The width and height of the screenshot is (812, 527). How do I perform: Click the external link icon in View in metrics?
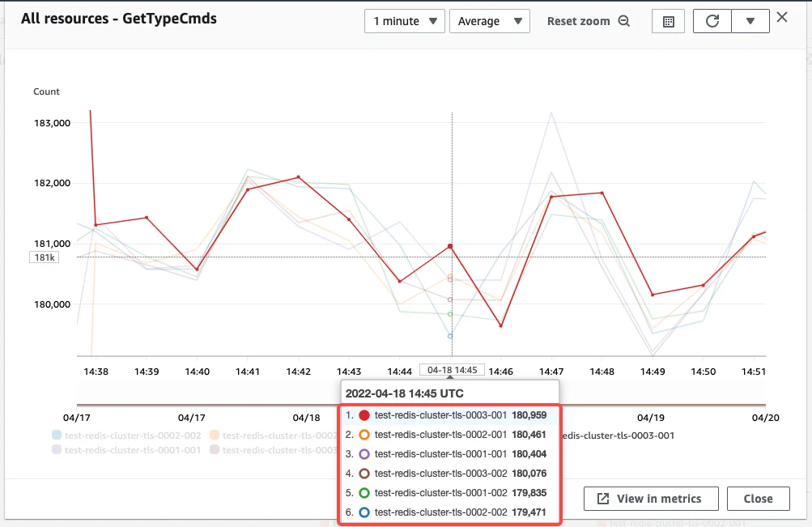pos(603,499)
